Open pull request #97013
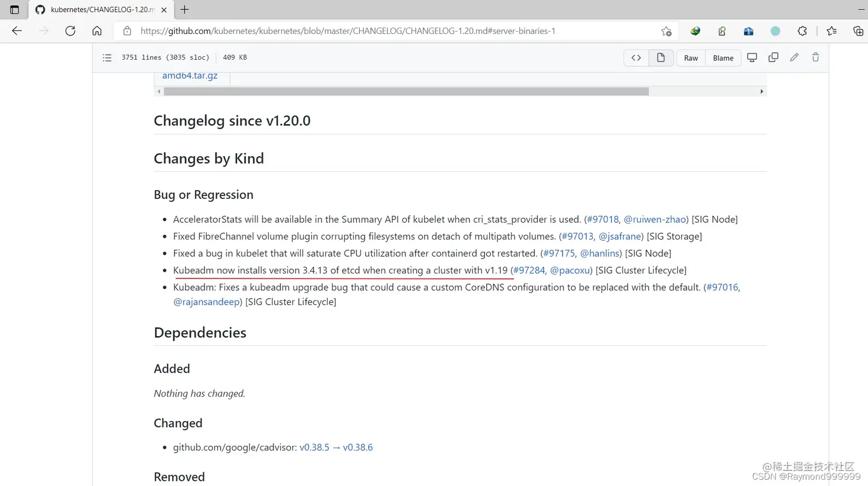 (578, 236)
